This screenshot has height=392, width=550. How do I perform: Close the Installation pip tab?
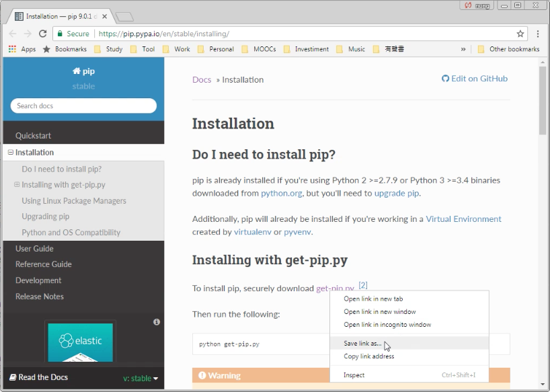point(104,16)
